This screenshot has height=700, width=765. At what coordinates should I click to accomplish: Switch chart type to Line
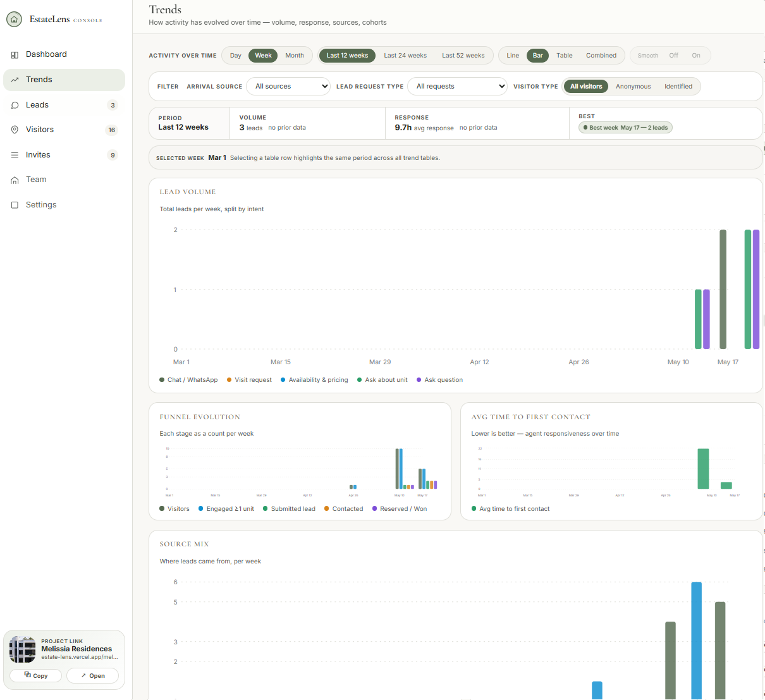[513, 56]
